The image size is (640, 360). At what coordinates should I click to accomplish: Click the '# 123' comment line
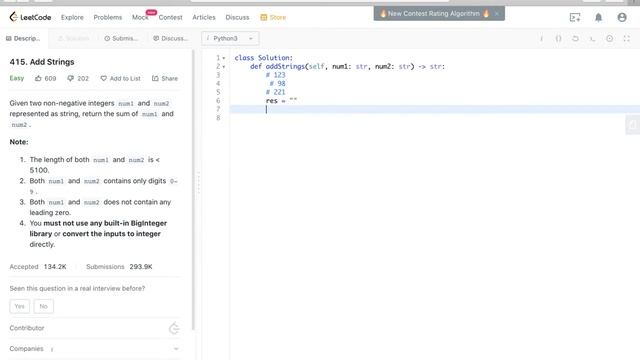pos(276,75)
